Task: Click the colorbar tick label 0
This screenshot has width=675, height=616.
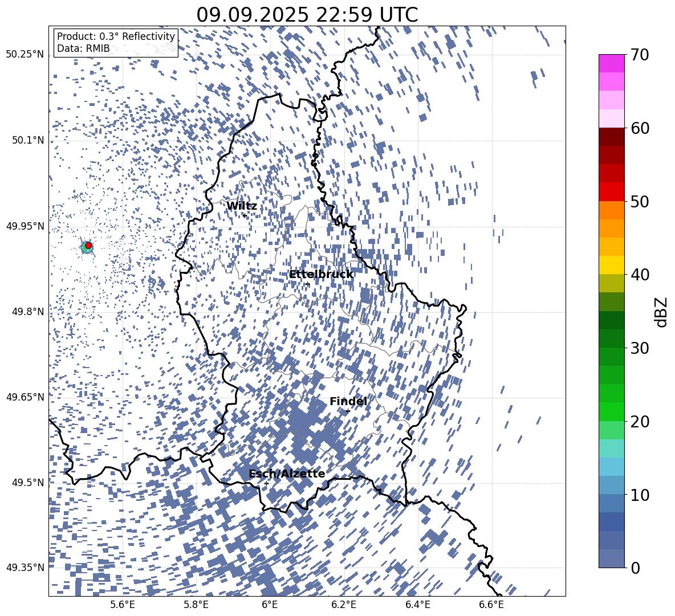Action: click(x=635, y=568)
